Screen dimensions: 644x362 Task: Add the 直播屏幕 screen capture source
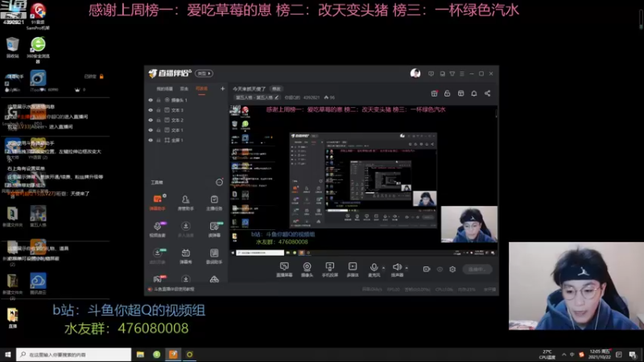pos(284,269)
